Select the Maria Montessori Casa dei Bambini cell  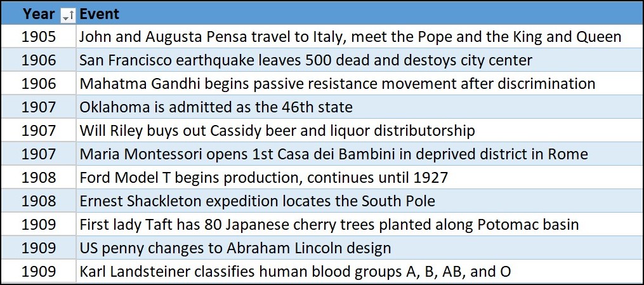(334, 154)
